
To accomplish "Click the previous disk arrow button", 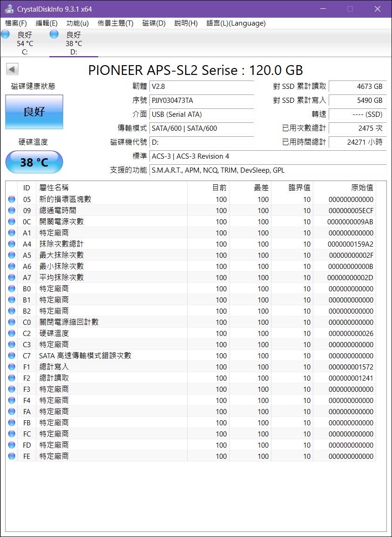I will [x=12, y=70].
